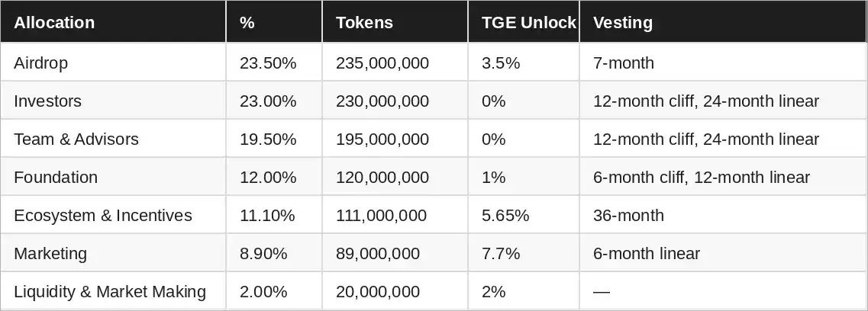868x311 pixels.
Task: Select the 6-month linear vesting cell
Action: tap(647, 253)
